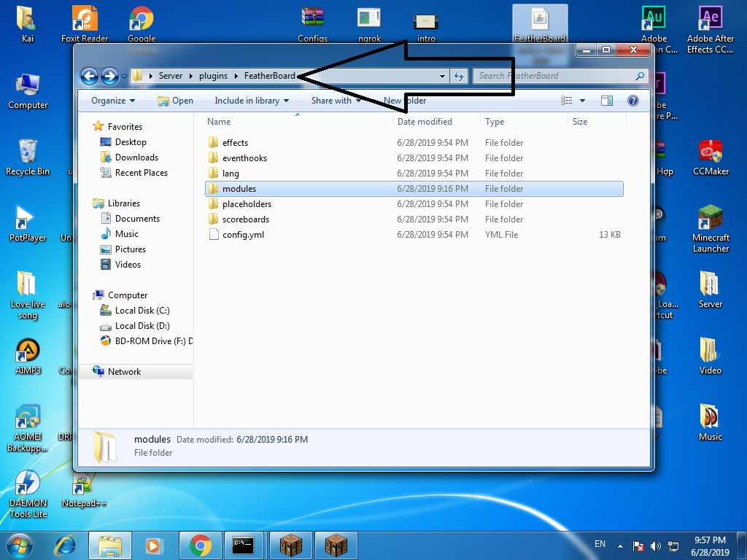The image size is (747, 560).
Task: Open PotPlayer desktop shortcut
Action: [x=28, y=224]
